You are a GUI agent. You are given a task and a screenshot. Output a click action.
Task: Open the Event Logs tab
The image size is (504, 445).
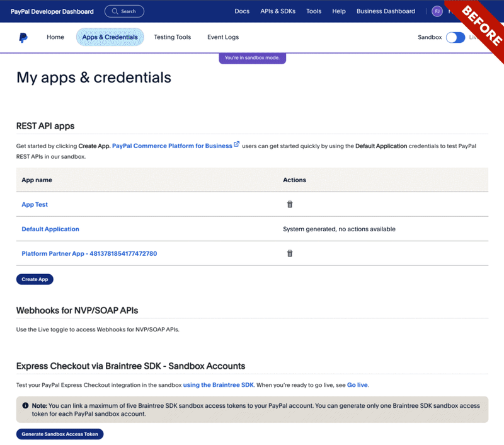[223, 37]
